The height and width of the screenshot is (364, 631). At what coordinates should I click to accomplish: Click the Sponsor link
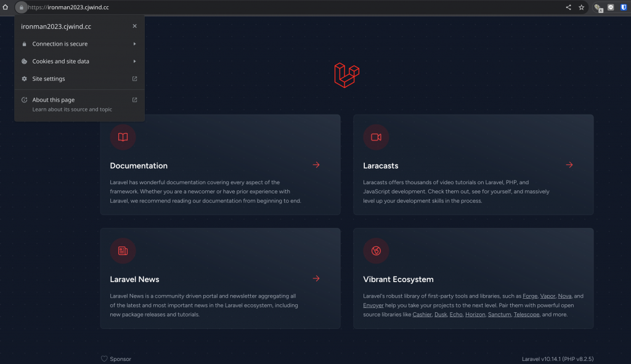pyautogui.click(x=120, y=359)
